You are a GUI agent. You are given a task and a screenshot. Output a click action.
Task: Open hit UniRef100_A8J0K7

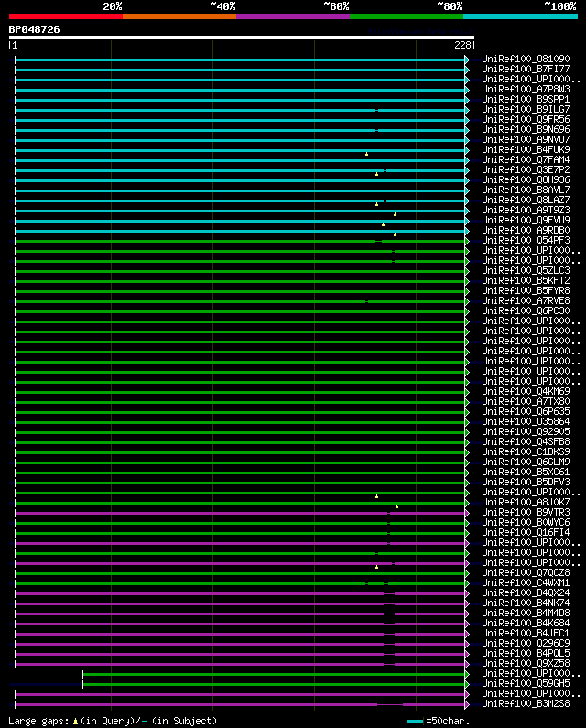(526, 503)
